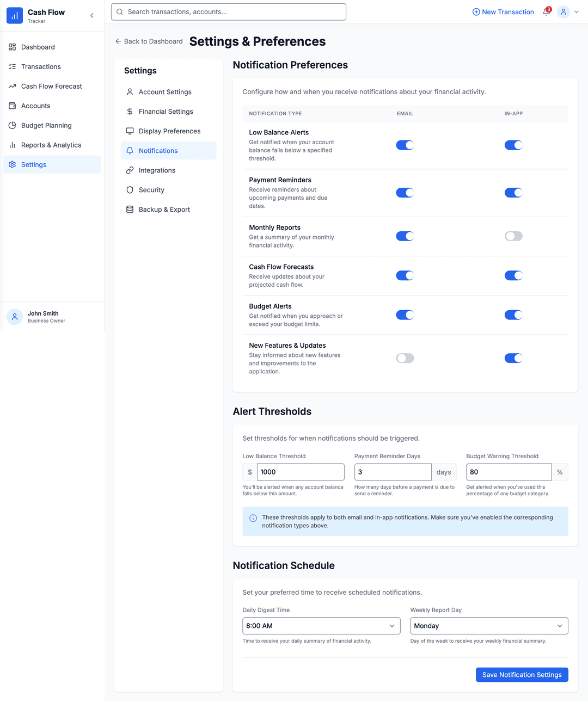Viewport: 588px width, 702px height.
Task: Enable Monthly Reports in-app toggle
Action: point(513,236)
